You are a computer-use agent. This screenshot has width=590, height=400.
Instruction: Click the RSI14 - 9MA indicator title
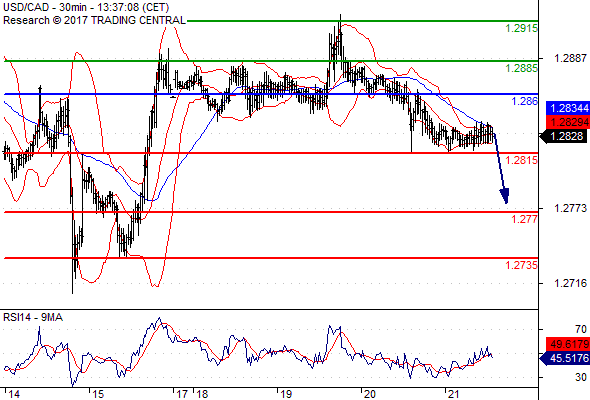[x=33, y=318]
